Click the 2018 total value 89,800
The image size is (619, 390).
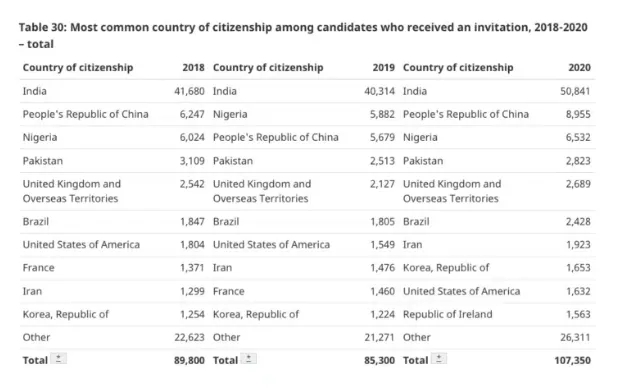[189, 360]
